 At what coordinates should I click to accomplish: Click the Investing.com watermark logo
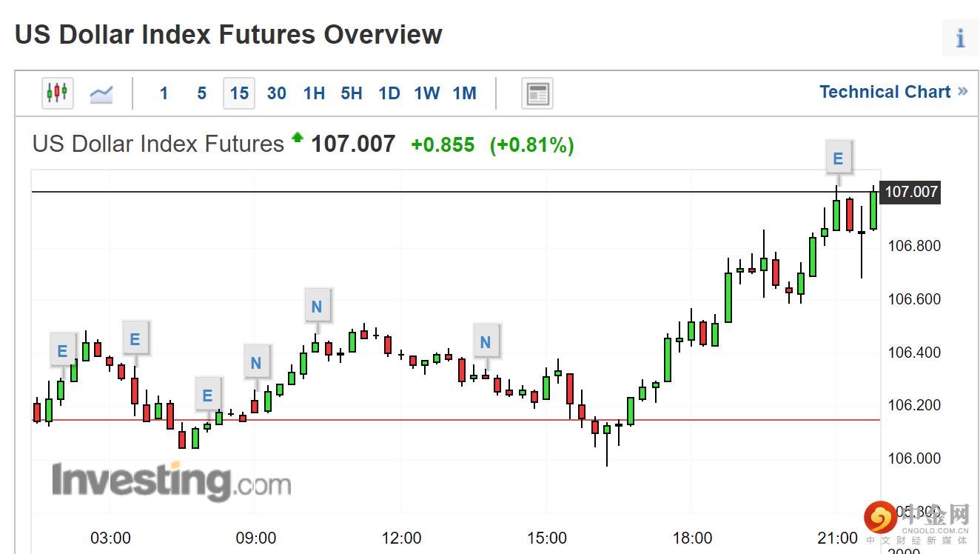coord(171,481)
